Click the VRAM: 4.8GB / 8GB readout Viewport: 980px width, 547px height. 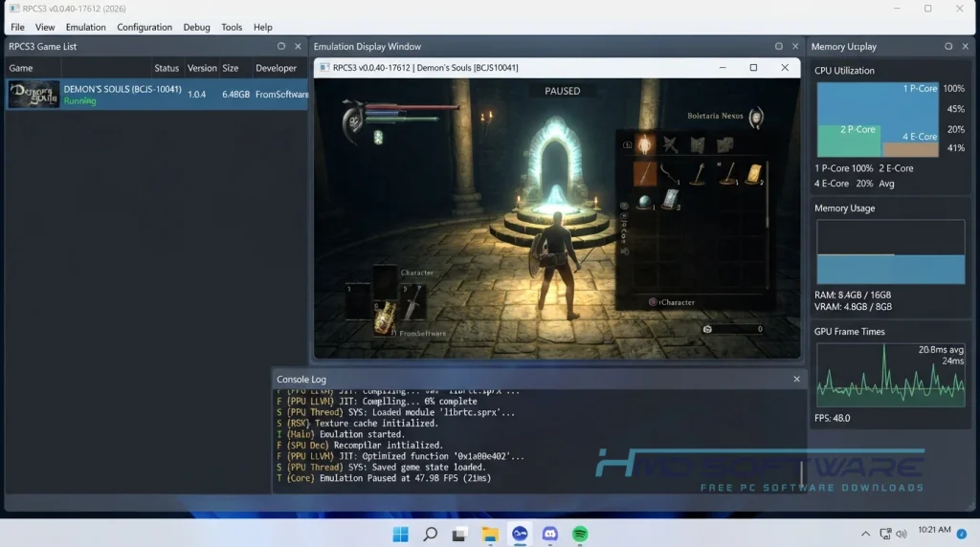tap(853, 307)
